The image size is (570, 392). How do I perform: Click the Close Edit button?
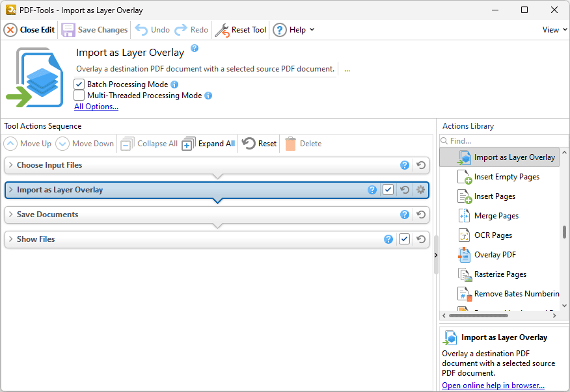click(29, 30)
